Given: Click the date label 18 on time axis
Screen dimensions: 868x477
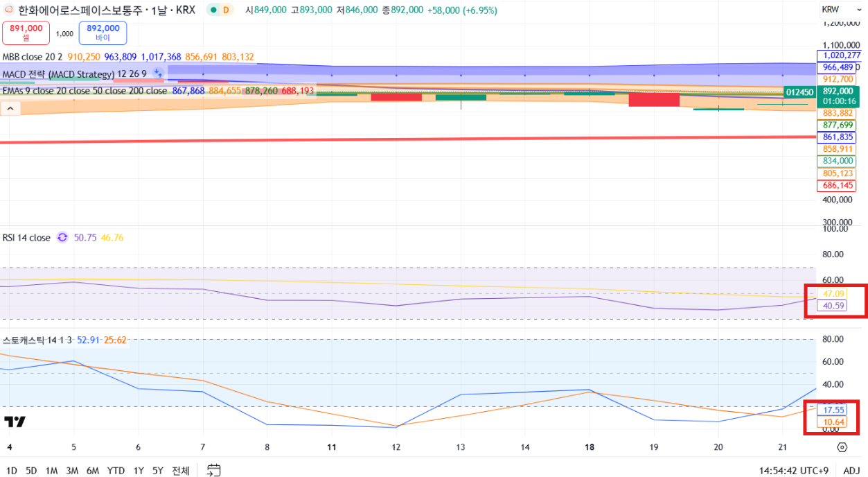Looking at the screenshot, I should [590, 447].
